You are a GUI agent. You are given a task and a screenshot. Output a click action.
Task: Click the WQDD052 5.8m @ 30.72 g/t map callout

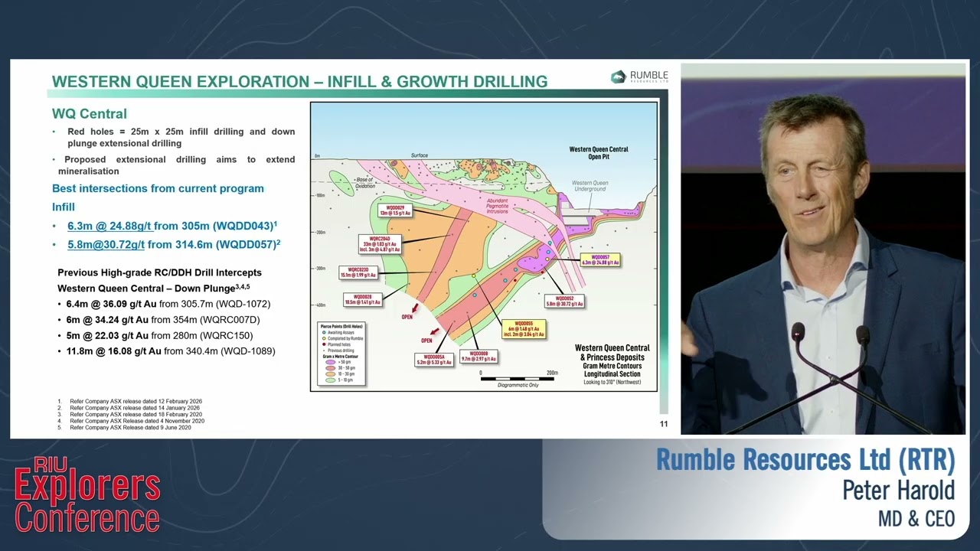[564, 301]
